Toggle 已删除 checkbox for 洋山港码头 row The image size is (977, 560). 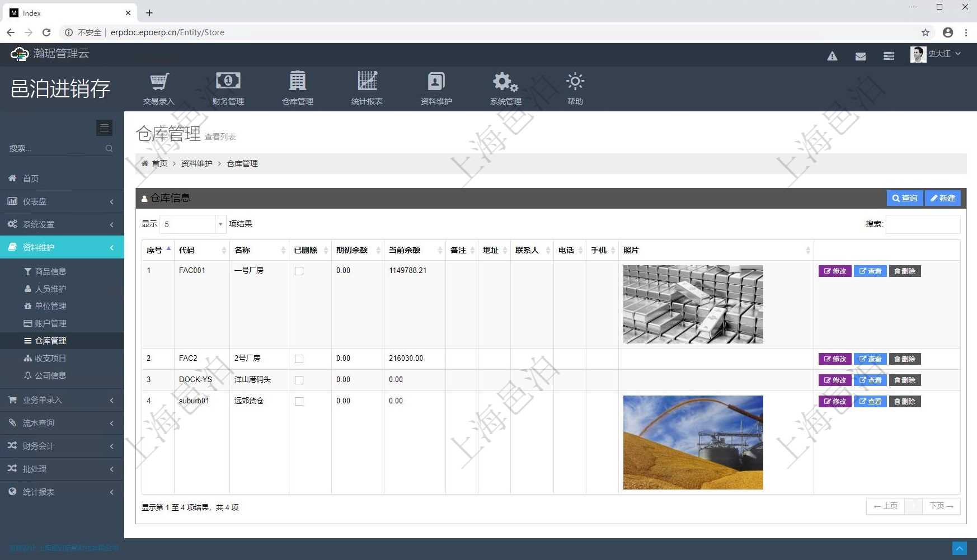(x=299, y=380)
